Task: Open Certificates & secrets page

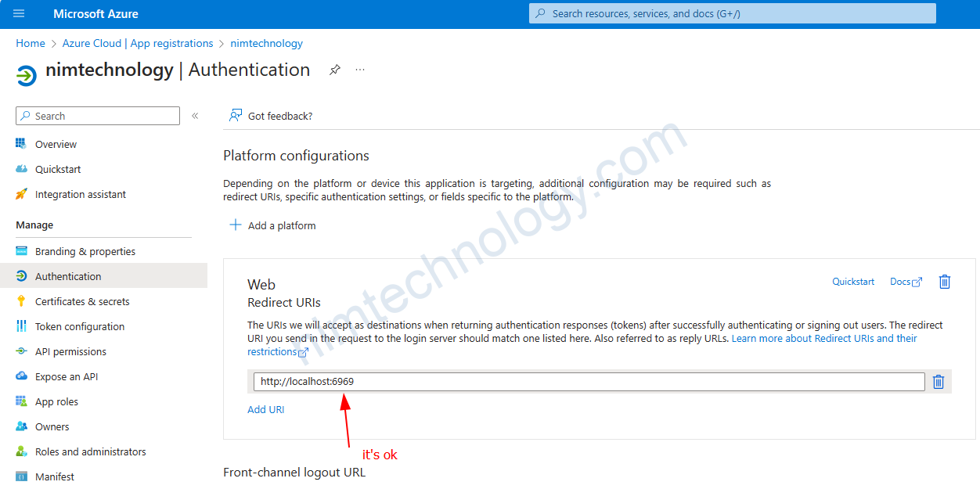Action: [x=82, y=301]
